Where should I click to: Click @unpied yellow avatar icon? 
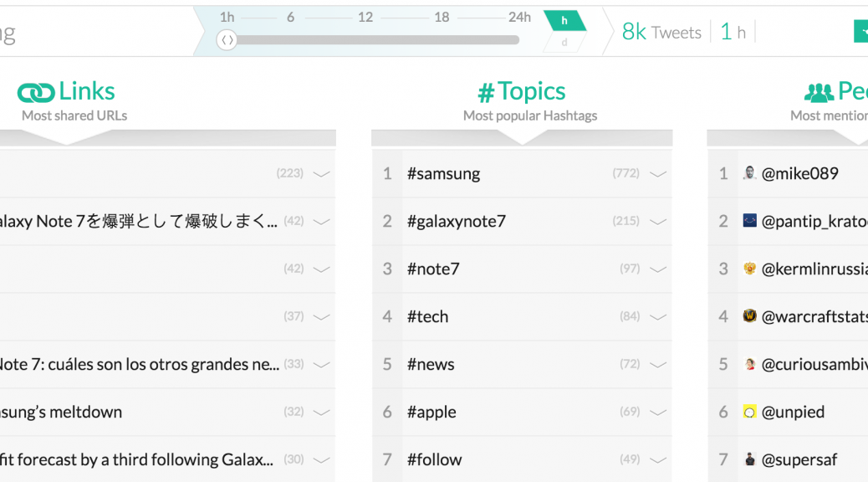click(x=749, y=412)
